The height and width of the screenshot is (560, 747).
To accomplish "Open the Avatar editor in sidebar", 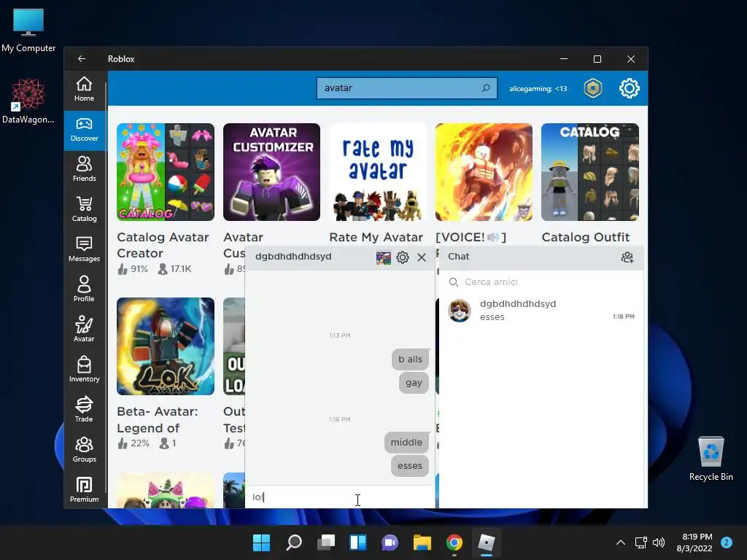I will point(84,330).
